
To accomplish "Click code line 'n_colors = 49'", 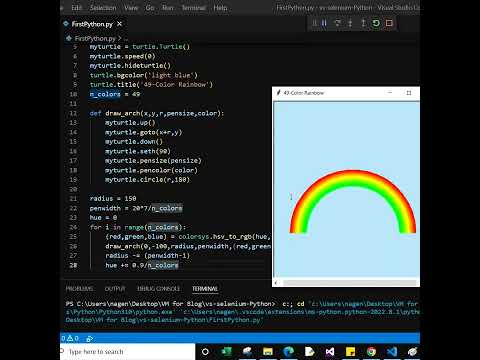I will (x=115, y=94).
